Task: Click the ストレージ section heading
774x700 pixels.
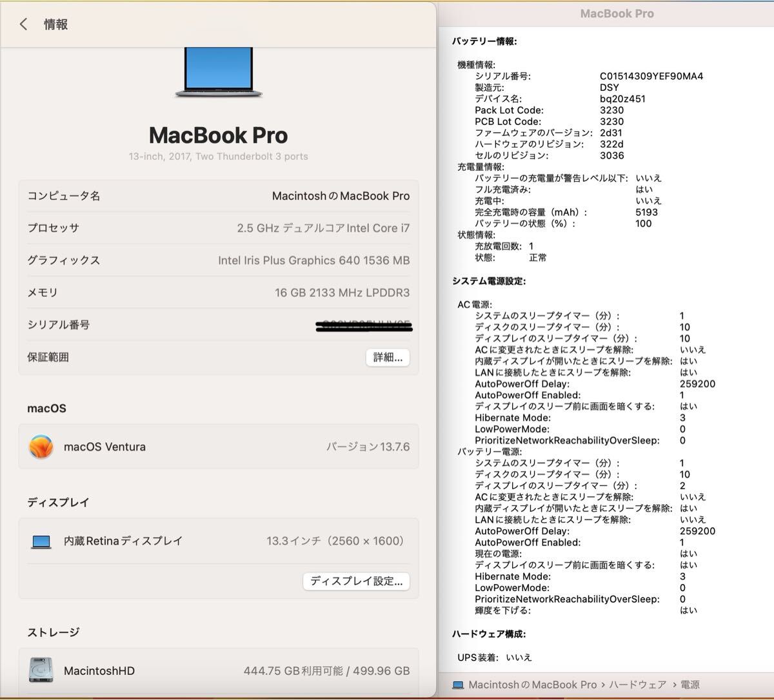Action: coord(53,632)
